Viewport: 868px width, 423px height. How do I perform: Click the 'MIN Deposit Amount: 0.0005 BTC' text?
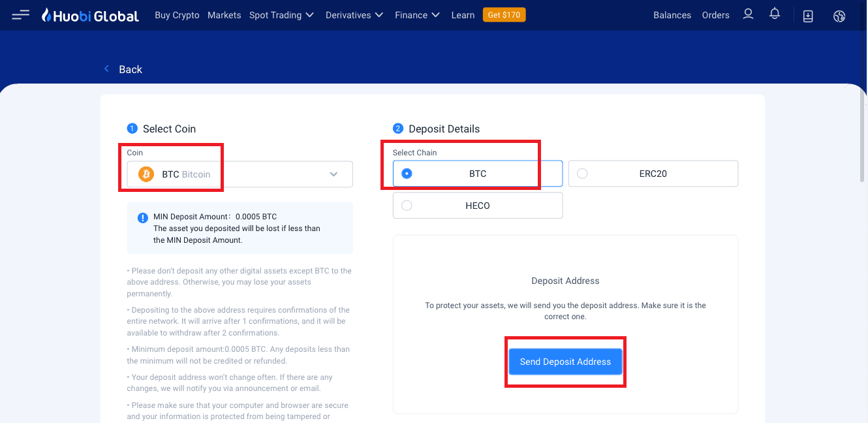click(215, 217)
